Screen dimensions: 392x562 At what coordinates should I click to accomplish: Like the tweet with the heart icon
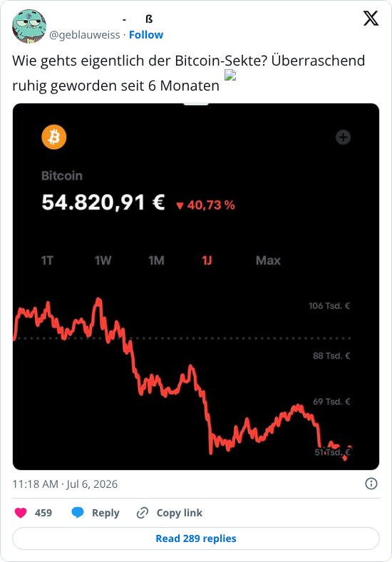coord(21,513)
